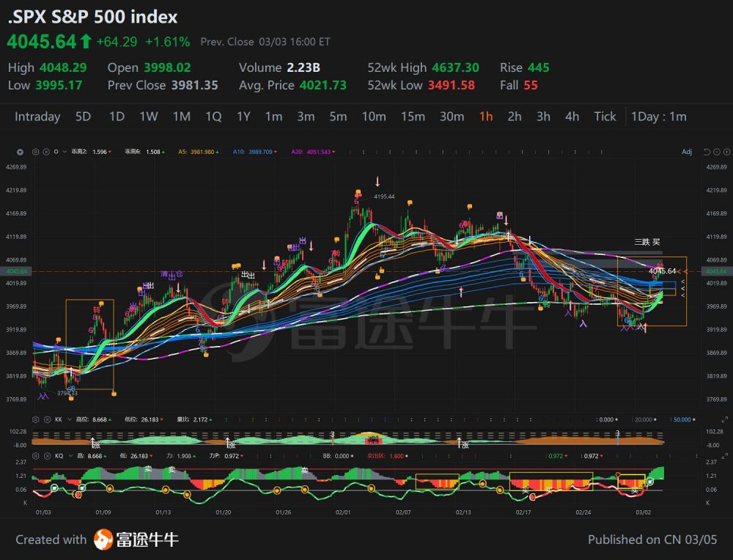Select the Intraday chart tab
Image resolution: width=733 pixels, height=560 pixels.
[37, 117]
